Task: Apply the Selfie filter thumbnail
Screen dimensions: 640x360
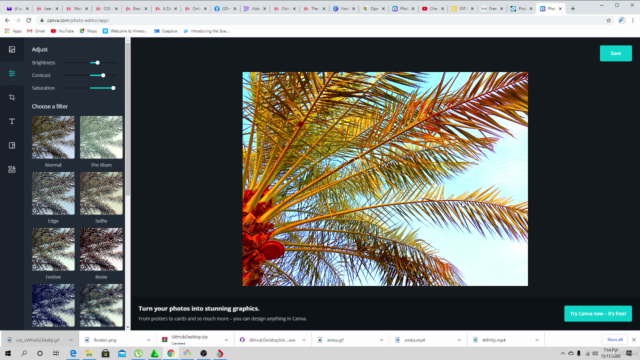Action: 101,193
